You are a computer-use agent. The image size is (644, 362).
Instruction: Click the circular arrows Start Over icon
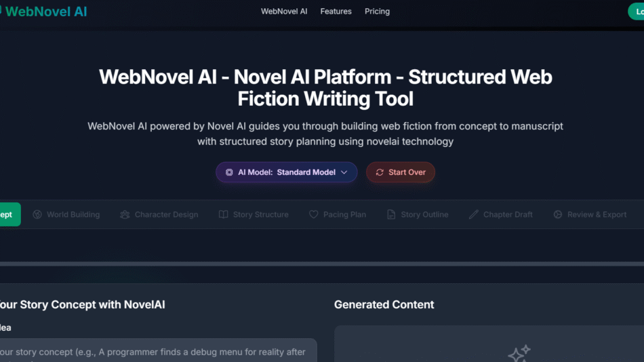380,172
